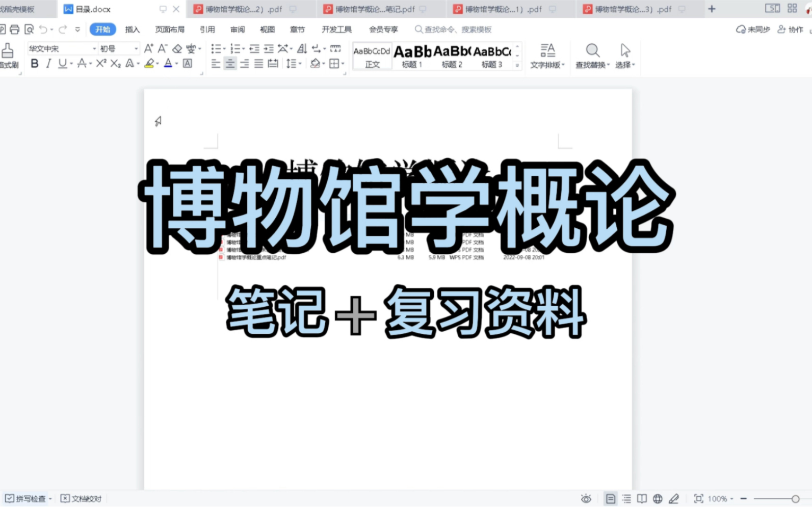Image resolution: width=812 pixels, height=507 pixels.
Task: Toggle eye protection mode in status bar
Action: (586, 499)
